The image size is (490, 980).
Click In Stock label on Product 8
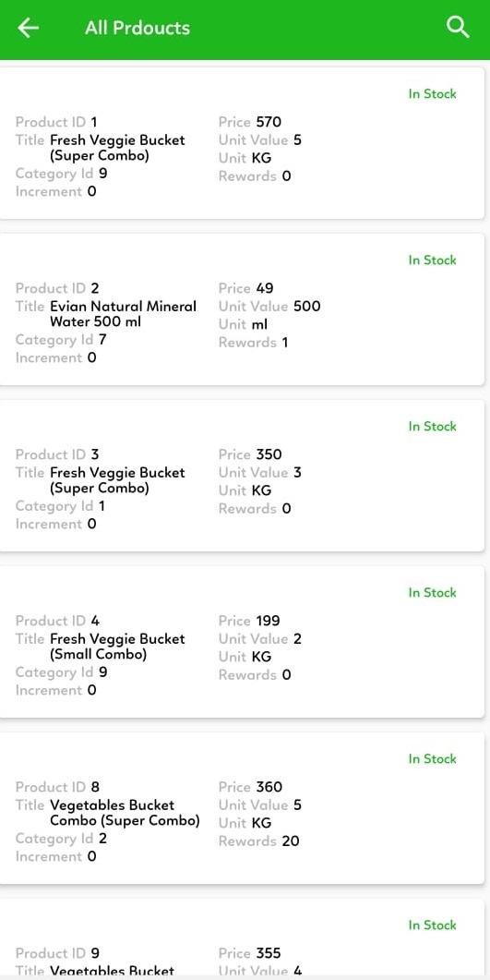click(432, 758)
